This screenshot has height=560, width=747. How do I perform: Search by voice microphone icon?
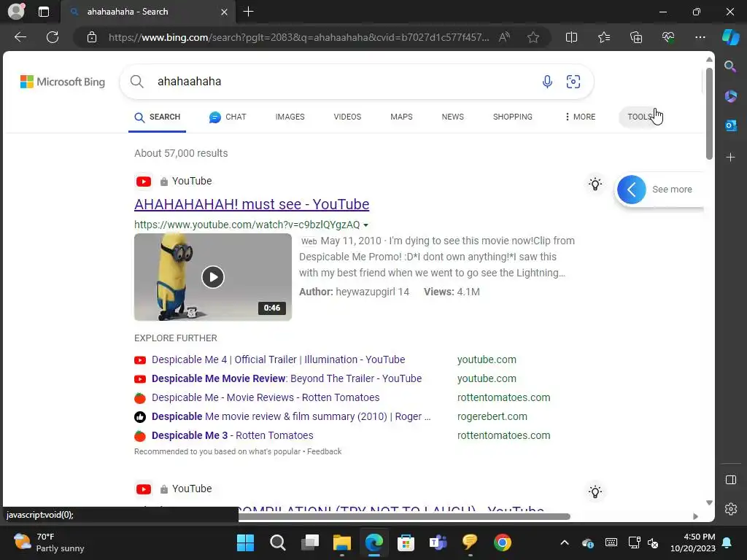tap(547, 82)
